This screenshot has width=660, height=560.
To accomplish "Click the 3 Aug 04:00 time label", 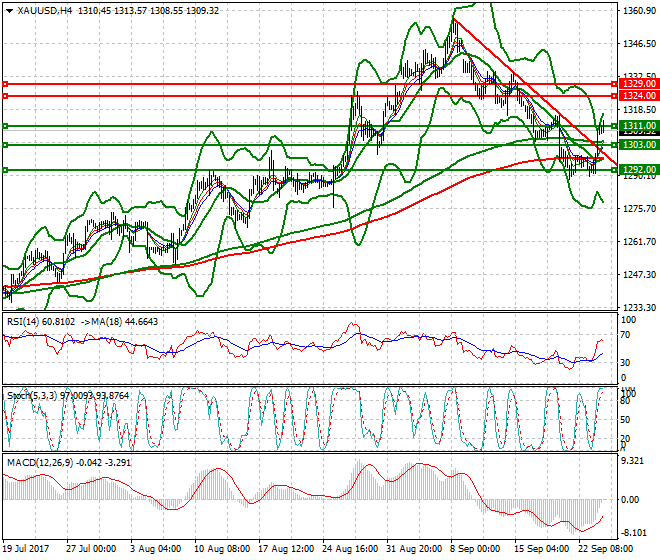I will click(x=155, y=549).
